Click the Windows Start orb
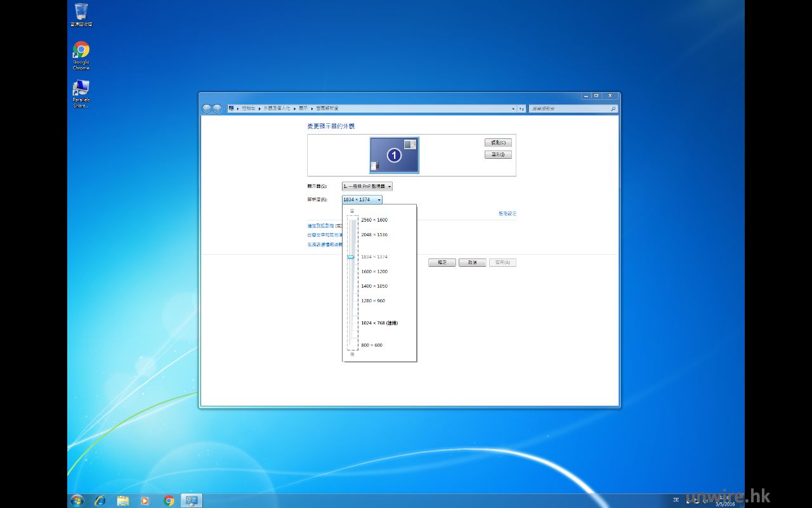Image resolution: width=812 pixels, height=508 pixels. click(77, 500)
